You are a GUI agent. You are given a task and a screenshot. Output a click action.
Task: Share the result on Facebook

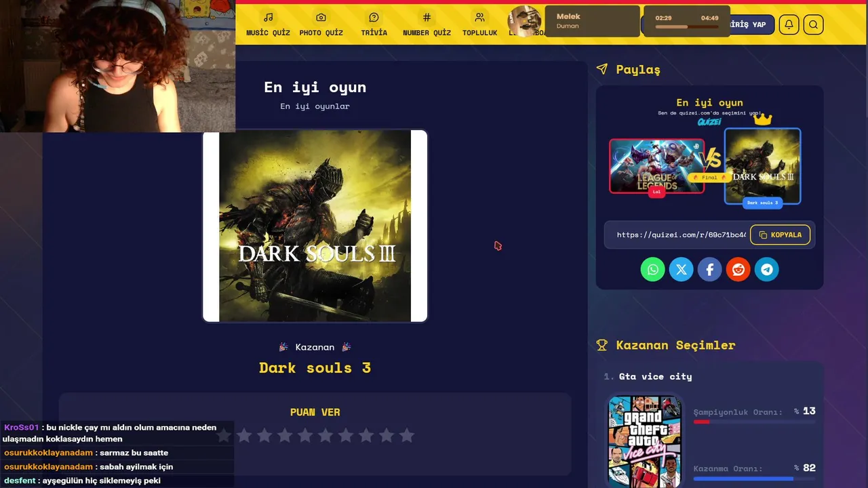tap(710, 269)
